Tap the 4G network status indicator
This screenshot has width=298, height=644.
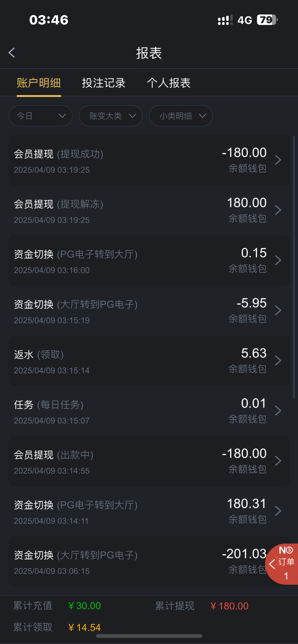pos(245,20)
